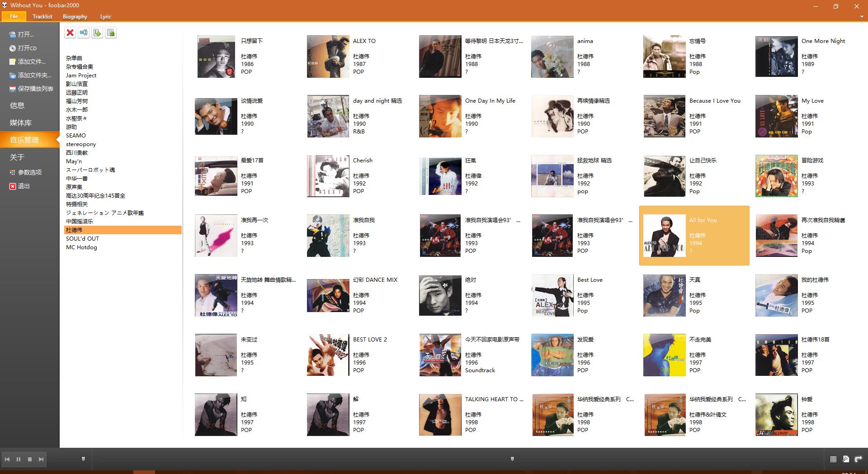Click the TALKING HEART TO ... album cover
868x474 pixels.
click(x=440, y=415)
